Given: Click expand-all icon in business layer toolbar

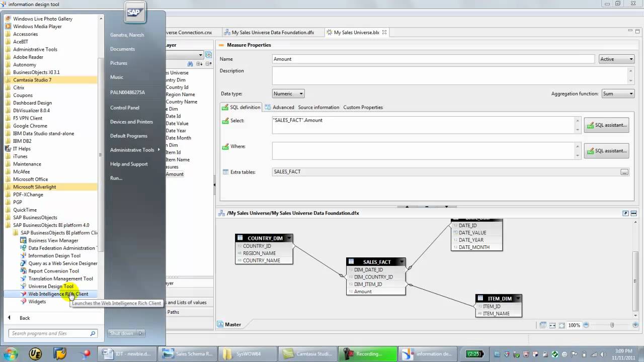Looking at the screenshot, I should tap(199, 64).
